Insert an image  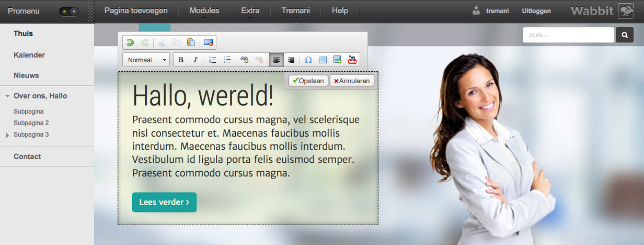(x=338, y=60)
